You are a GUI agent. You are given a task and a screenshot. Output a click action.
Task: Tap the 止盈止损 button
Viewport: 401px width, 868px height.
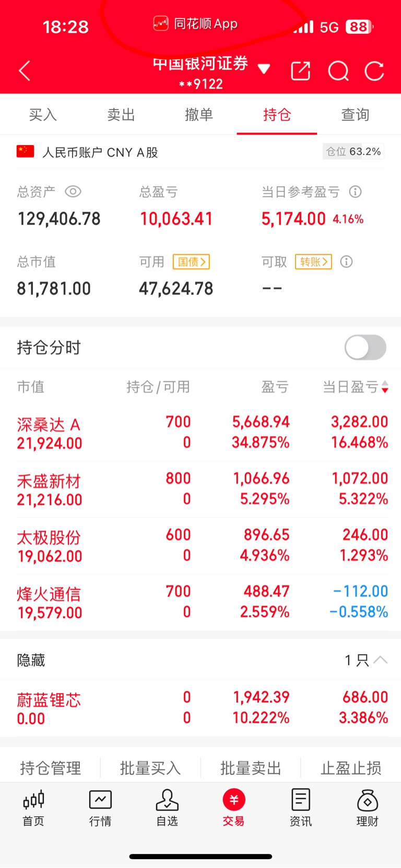[x=351, y=768]
